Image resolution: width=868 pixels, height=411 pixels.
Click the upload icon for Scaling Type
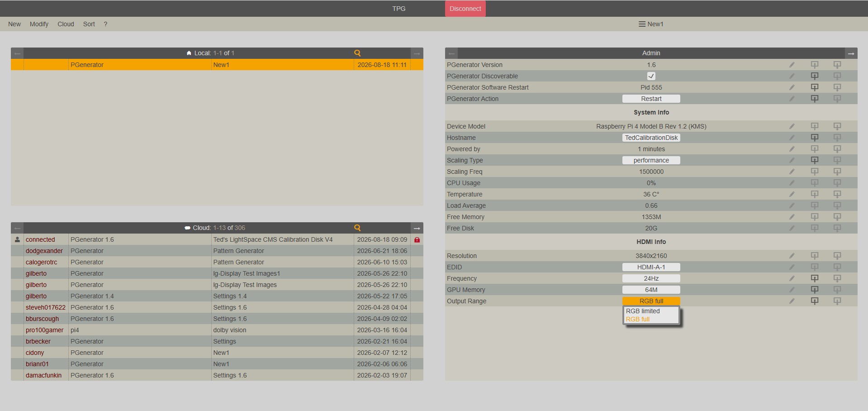coord(815,160)
